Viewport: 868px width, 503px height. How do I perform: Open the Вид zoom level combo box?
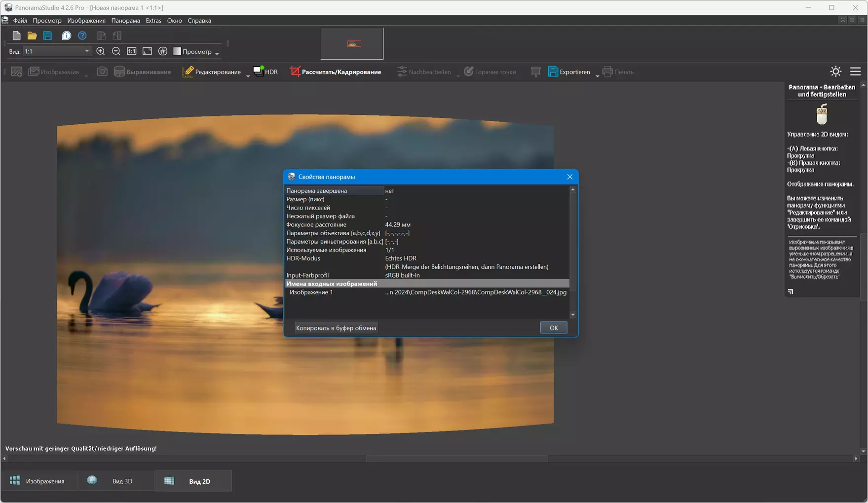click(x=57, y=51)
